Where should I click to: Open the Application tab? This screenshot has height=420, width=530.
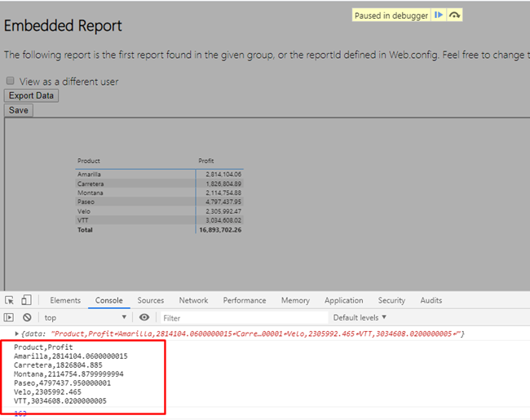344,300
